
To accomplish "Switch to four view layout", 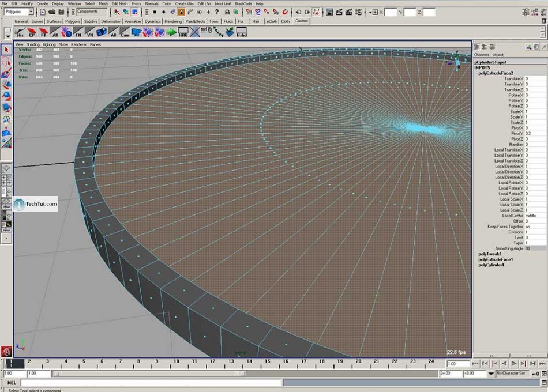I will coord(6,180).
